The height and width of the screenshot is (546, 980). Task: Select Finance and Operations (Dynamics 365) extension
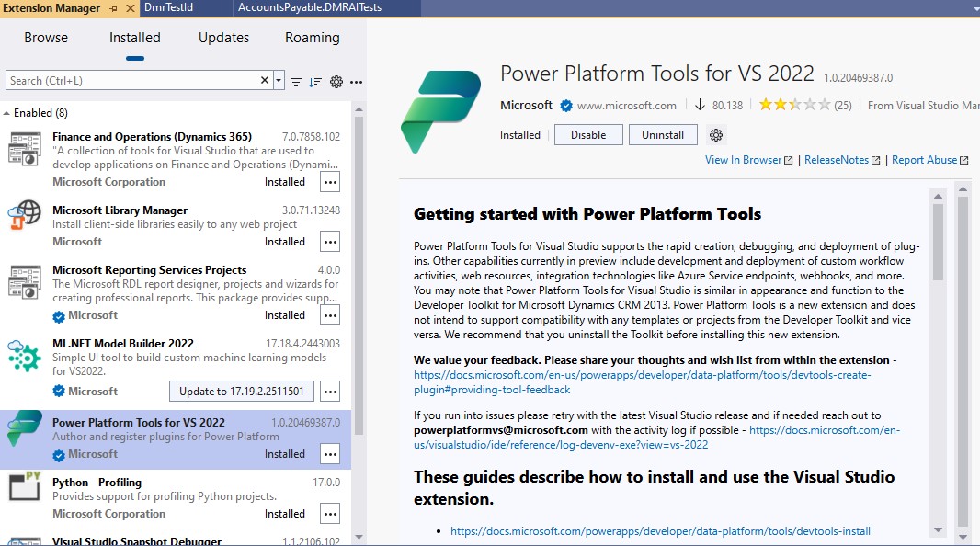[x=152, y=137]
